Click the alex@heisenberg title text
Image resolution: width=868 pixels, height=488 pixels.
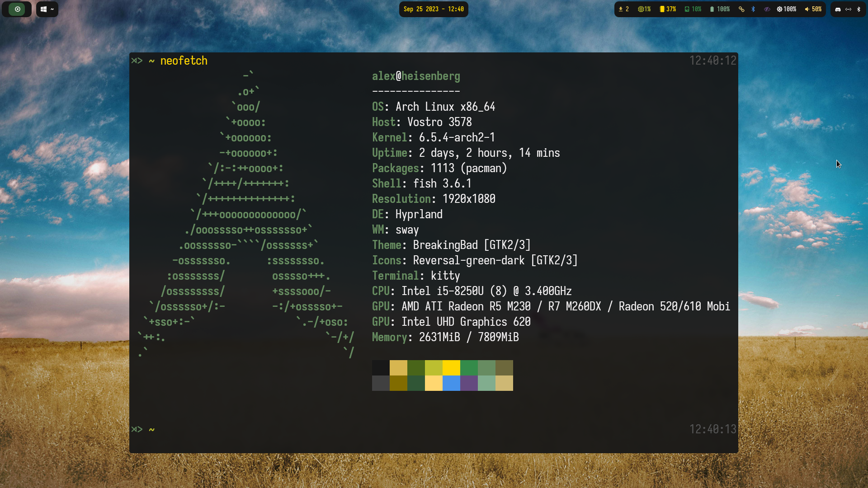(416, 76)
